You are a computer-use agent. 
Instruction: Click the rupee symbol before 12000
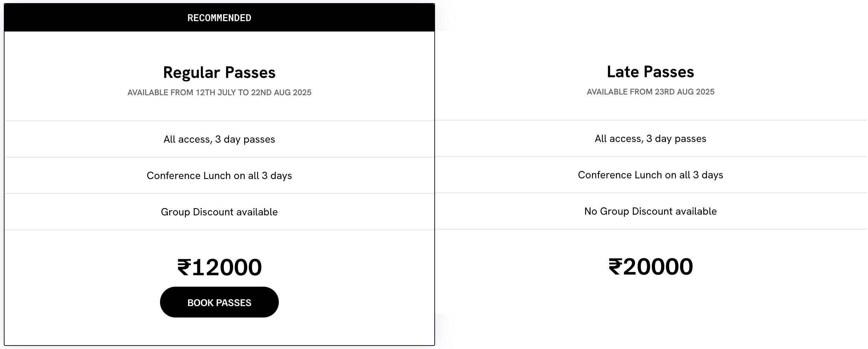click(x=184, y=268)
